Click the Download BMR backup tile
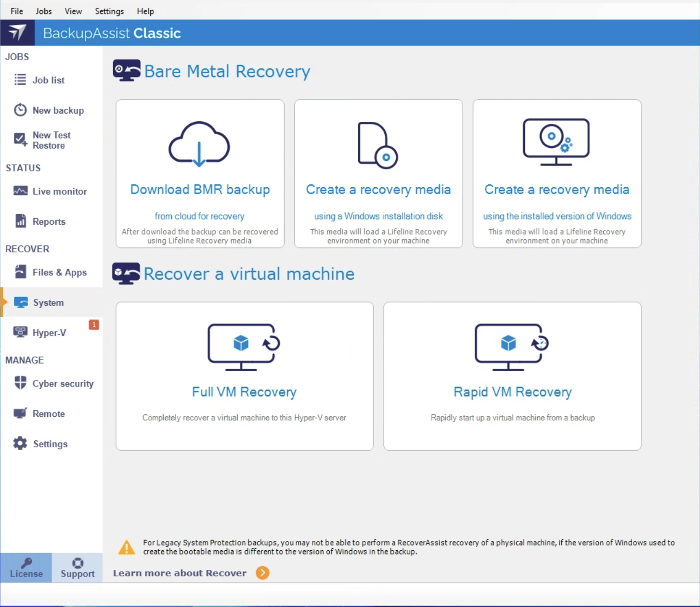700x607 pixels. (x=200, y=174)
